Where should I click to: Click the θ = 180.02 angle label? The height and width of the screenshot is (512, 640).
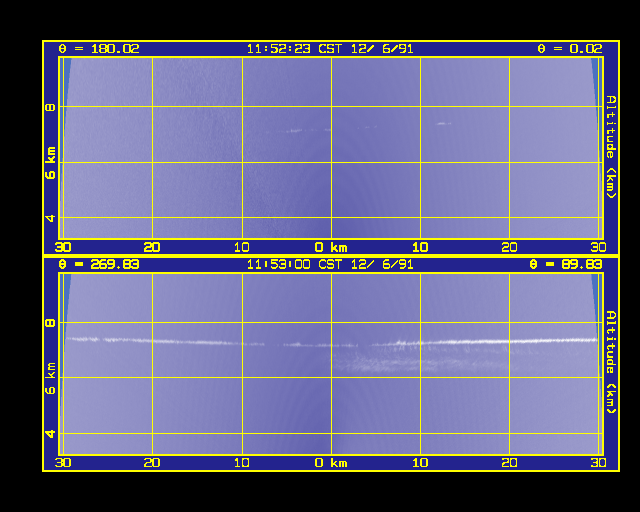[x=99, y=49]
